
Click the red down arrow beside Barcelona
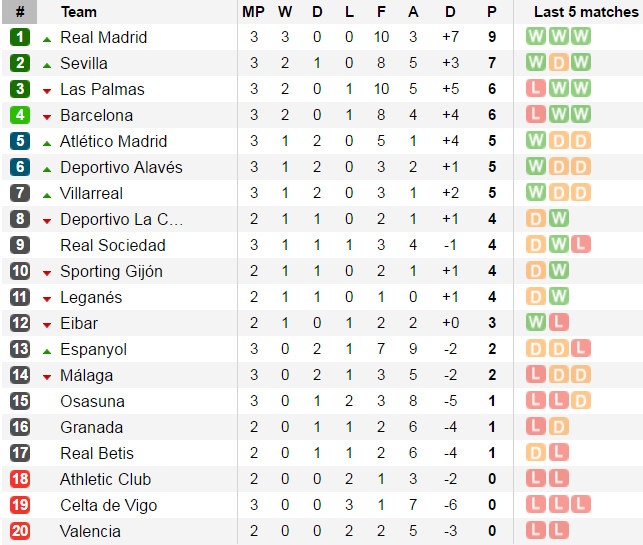[47, 116]
